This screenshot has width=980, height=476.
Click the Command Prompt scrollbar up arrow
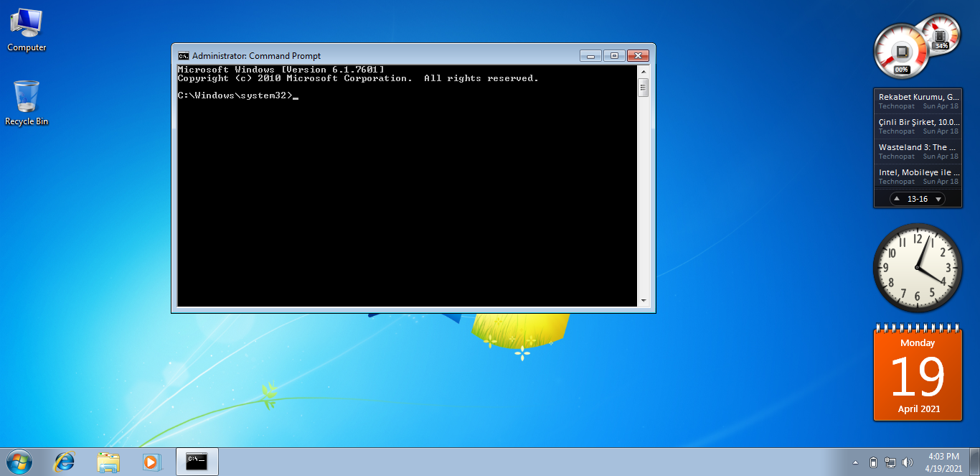[x=644, y=71]
